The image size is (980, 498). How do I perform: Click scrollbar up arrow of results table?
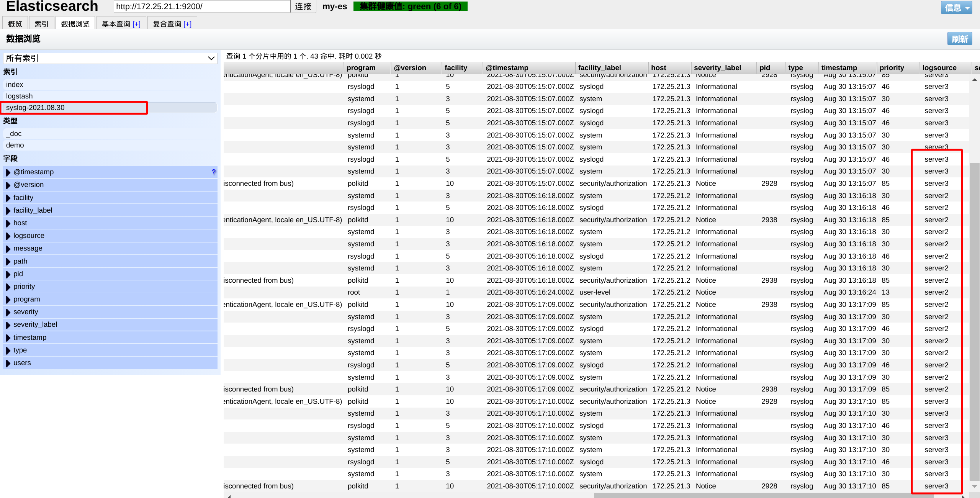[x=974, y=80]
